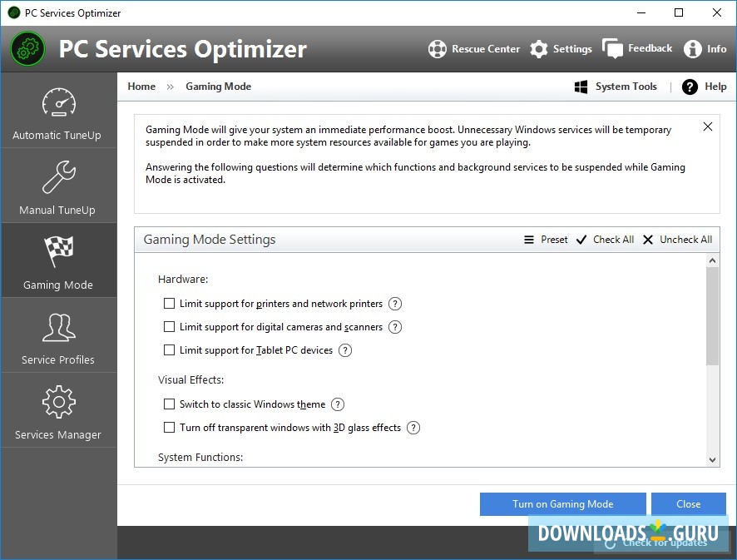This screenshot has width=737, height=560.
Task: Click the settings list scroll down arrow
Action: point(712,460)
